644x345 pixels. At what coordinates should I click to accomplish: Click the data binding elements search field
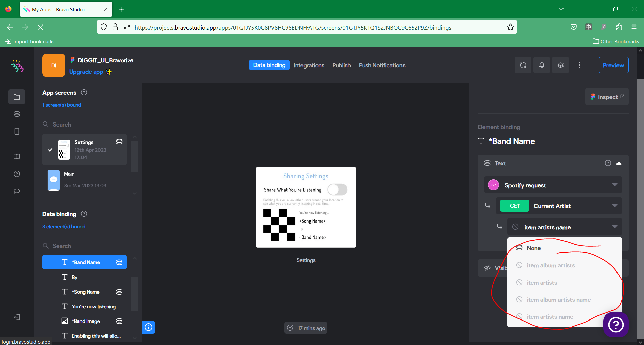coord(85,246)
